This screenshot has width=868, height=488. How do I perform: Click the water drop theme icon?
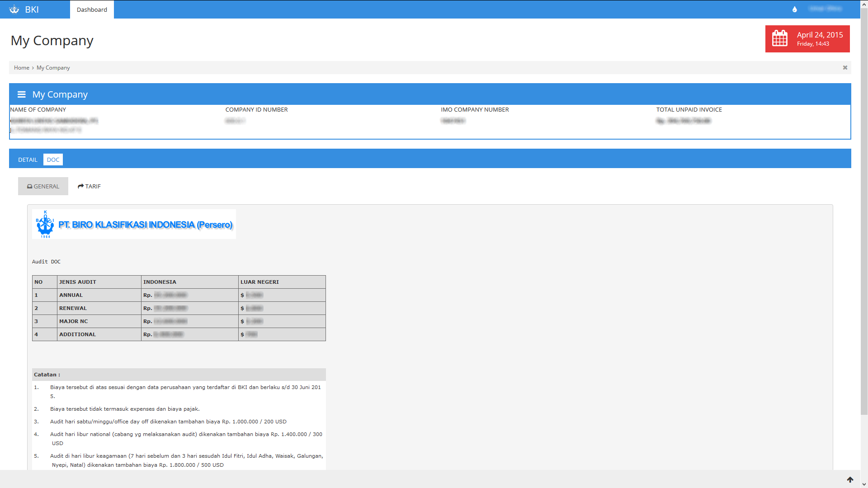coord(794,9)
